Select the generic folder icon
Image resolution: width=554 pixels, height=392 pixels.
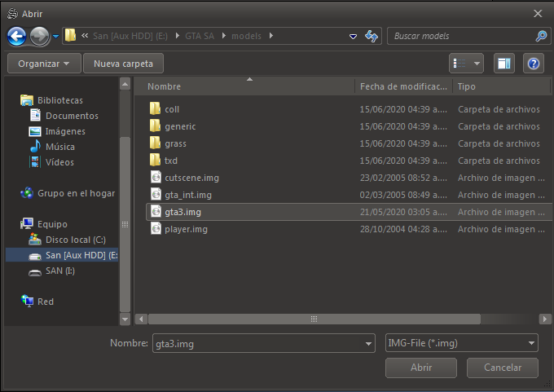155,126
